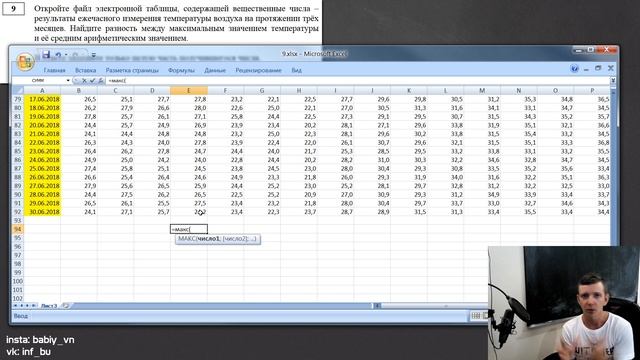The image size is (640, 360).
Task: Click число1 argument in the tooltip
Action: (x=209, y=239)
